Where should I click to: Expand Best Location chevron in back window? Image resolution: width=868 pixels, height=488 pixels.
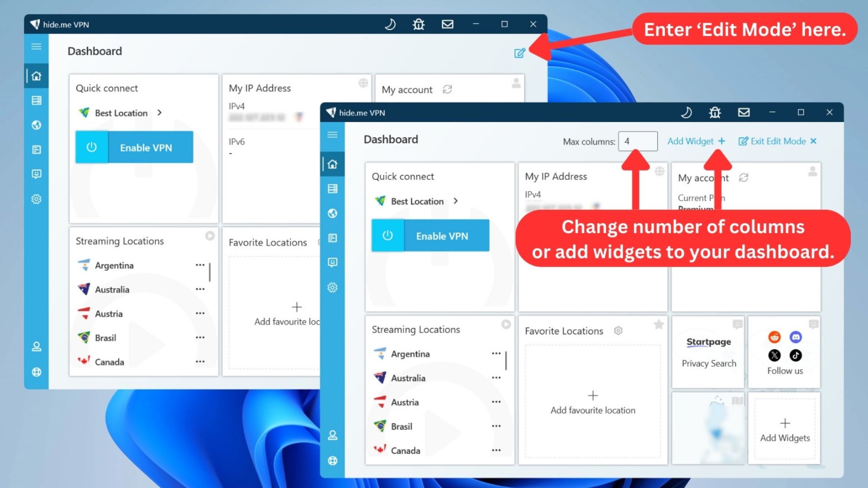point(160,113)
